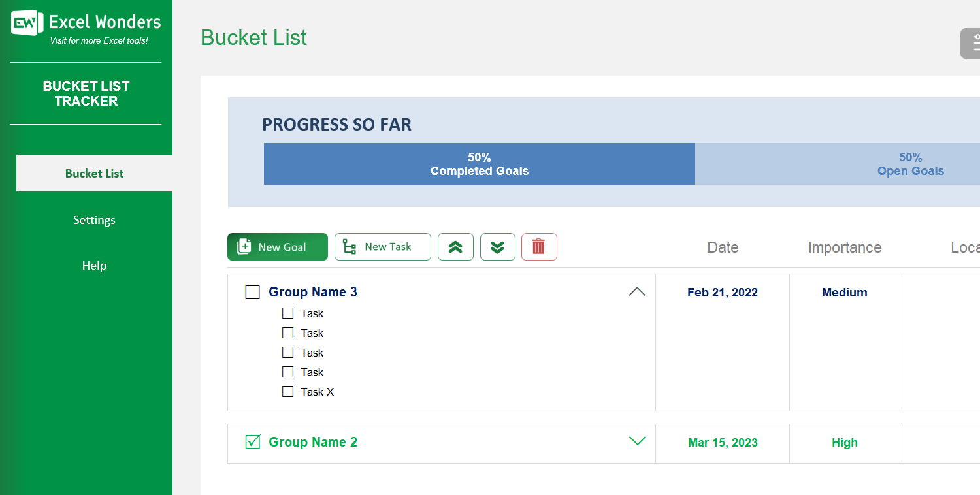Open the Help sidebar page
The image size is (980, 495).
tap(94, 266)
